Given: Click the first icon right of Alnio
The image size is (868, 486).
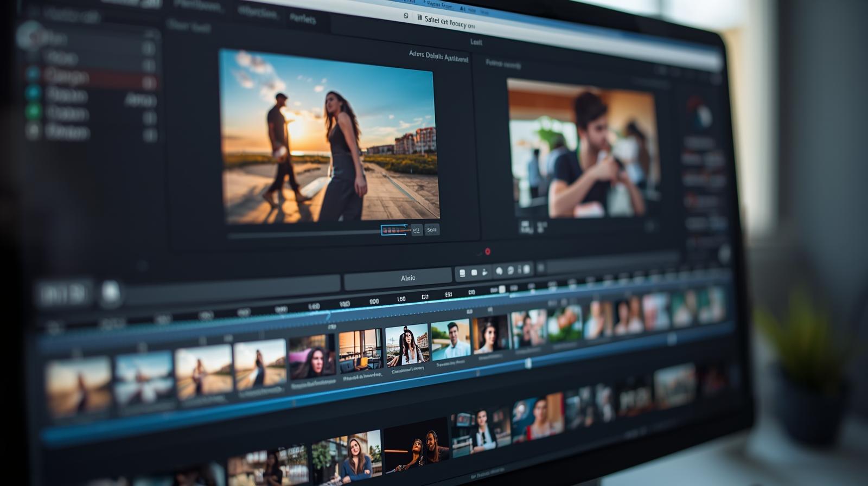Looking at the screenshot, I should coord(462,273).
